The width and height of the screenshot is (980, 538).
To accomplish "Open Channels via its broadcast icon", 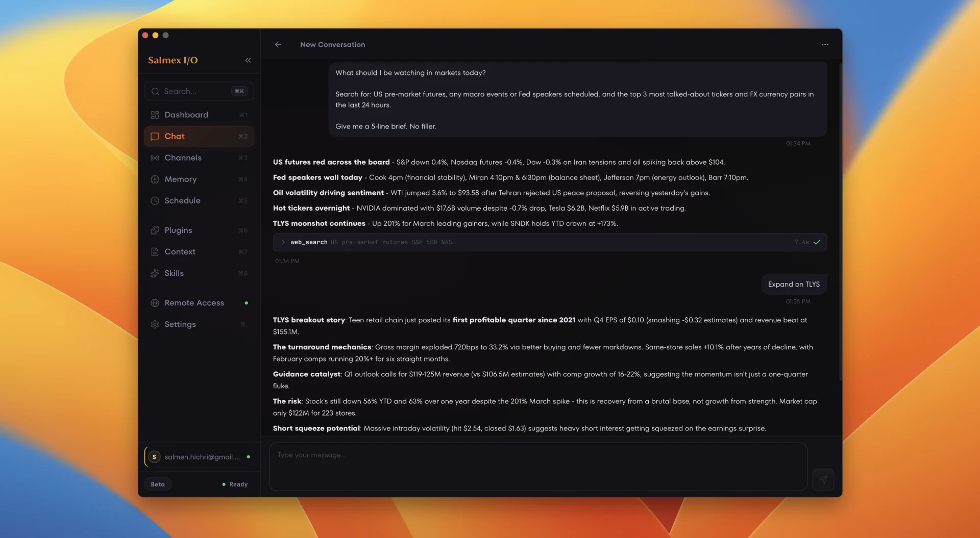I will tap(155, 158).
